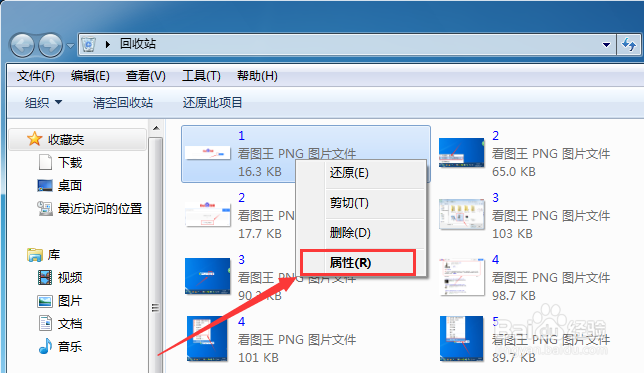
Task: Click the 图片 picture icon
Action: point(45,301)
